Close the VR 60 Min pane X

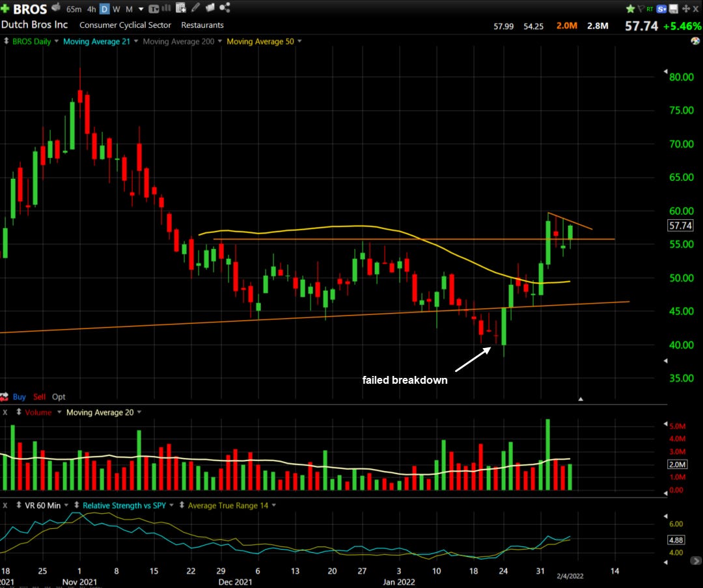[5, 505]
